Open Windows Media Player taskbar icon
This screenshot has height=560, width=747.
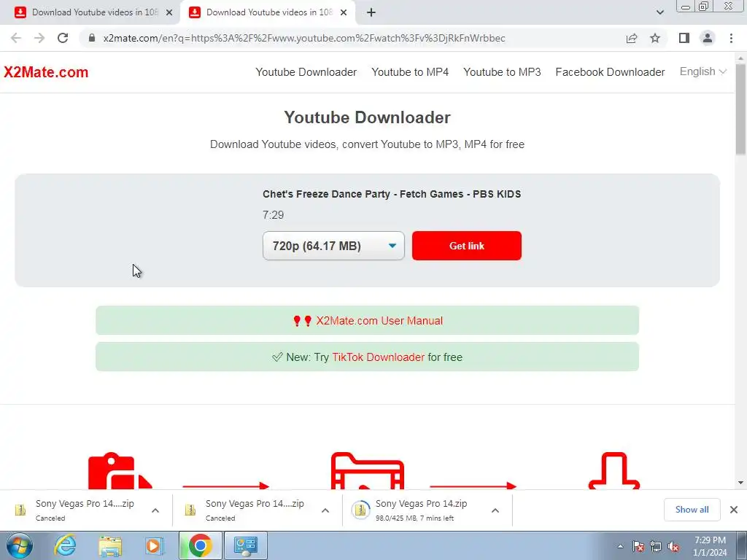(154, 545)
